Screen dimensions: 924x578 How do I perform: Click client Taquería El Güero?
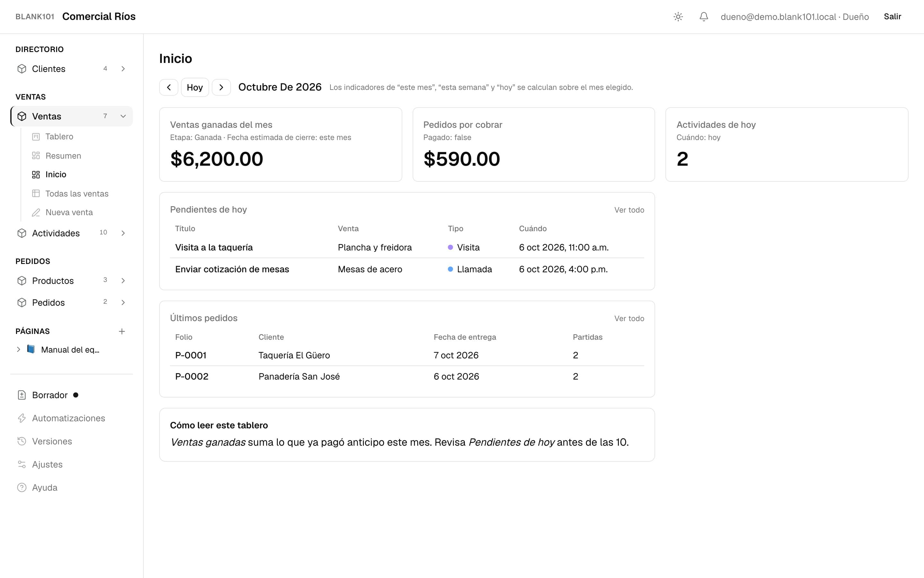coord(294,355)
